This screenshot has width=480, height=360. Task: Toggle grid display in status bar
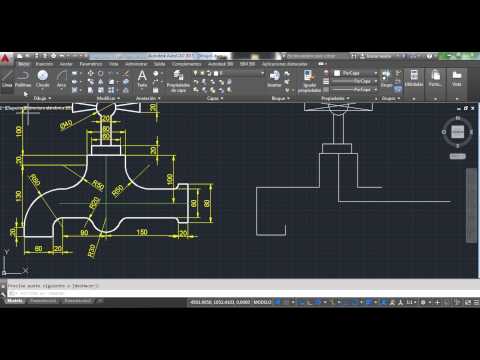pyautogui.click(x=278, y=302)
